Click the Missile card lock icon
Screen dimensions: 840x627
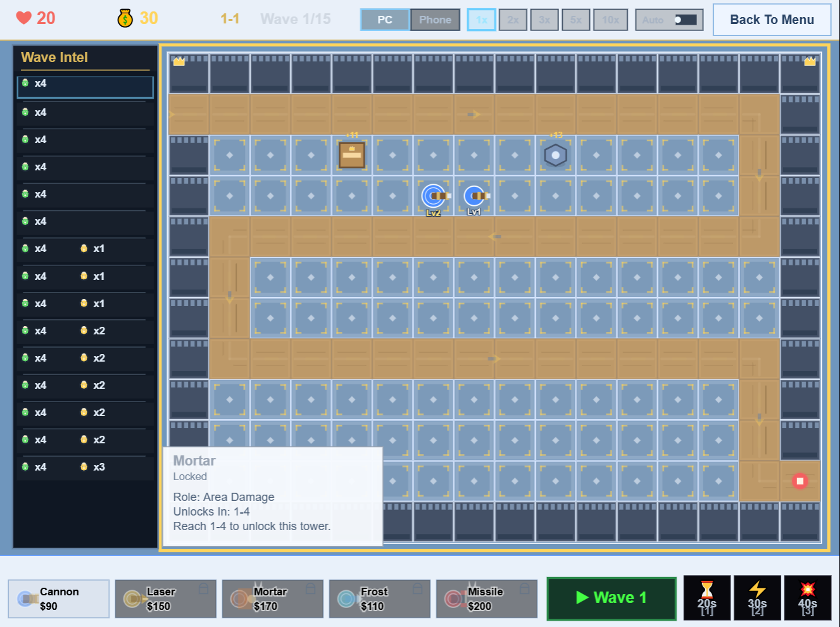point(524,588)
